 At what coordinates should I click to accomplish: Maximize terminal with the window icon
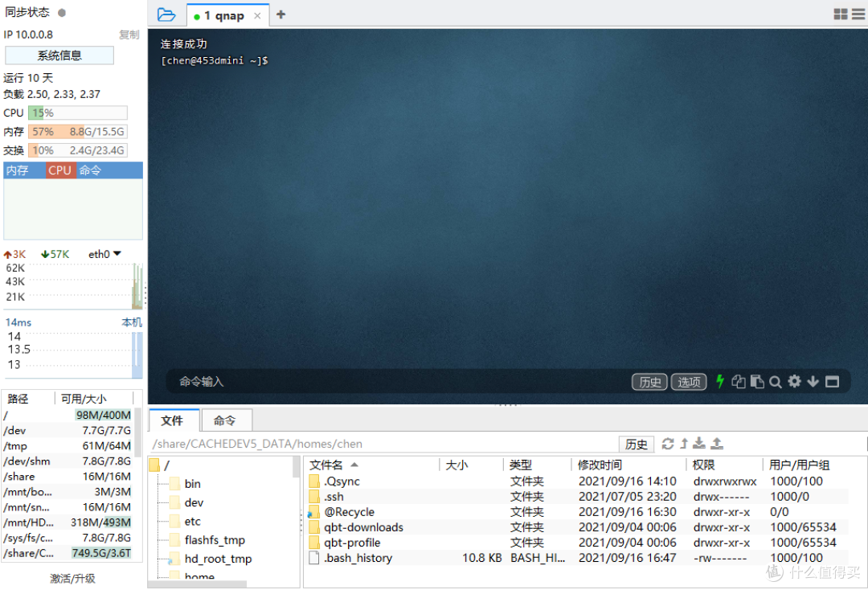pyautogui.click(x=832, y=381)
